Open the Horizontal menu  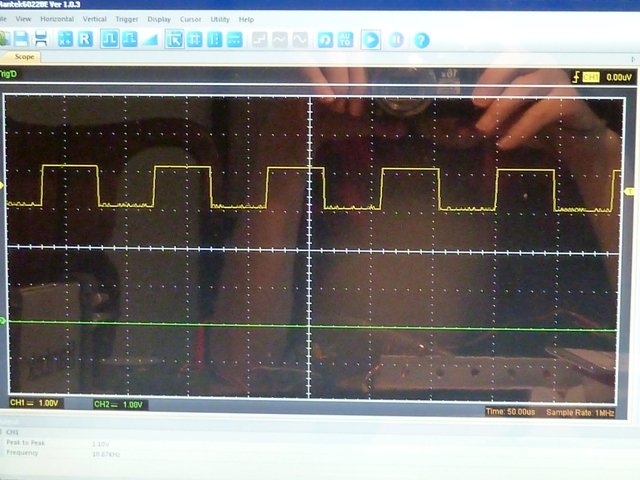point(57,19)
